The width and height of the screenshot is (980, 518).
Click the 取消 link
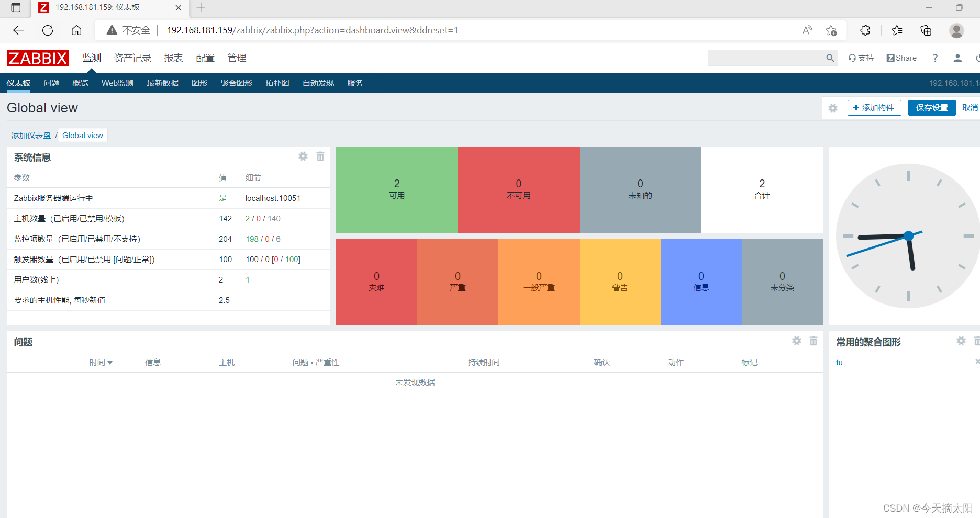pyautogui.click(x=970, y=108)
